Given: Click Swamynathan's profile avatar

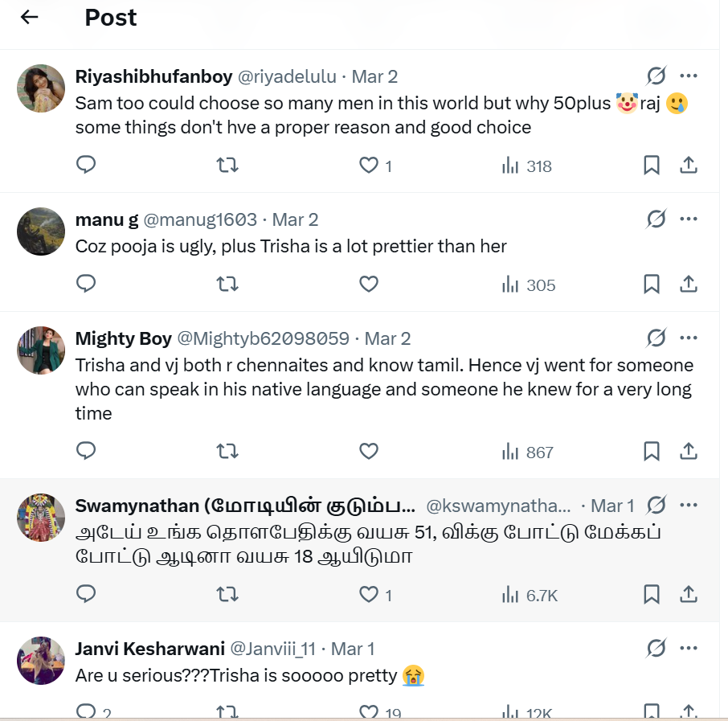Looking at the screenshot, I should pos(41,518).
